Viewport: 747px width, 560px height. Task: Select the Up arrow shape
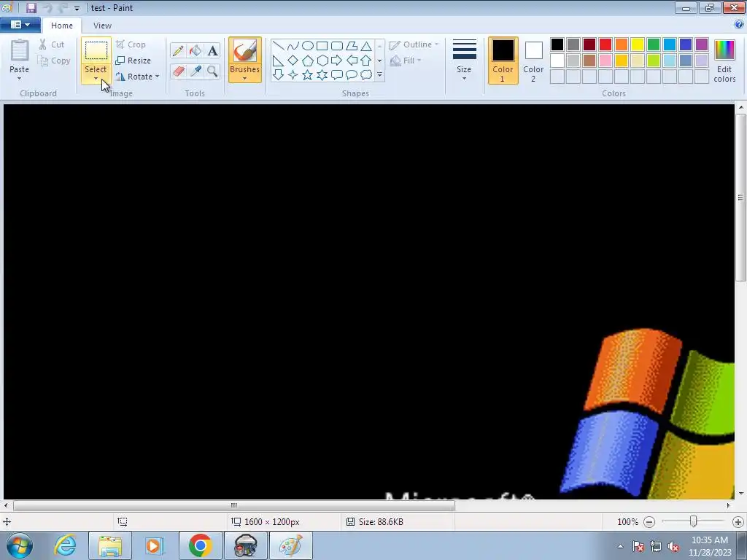(x=366, y=61)
